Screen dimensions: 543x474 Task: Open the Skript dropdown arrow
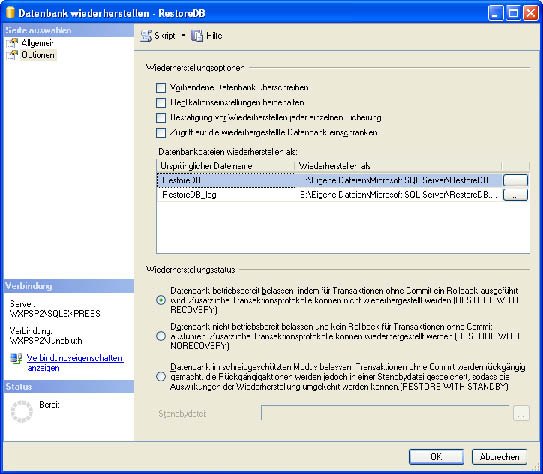[x=184, y=36]
